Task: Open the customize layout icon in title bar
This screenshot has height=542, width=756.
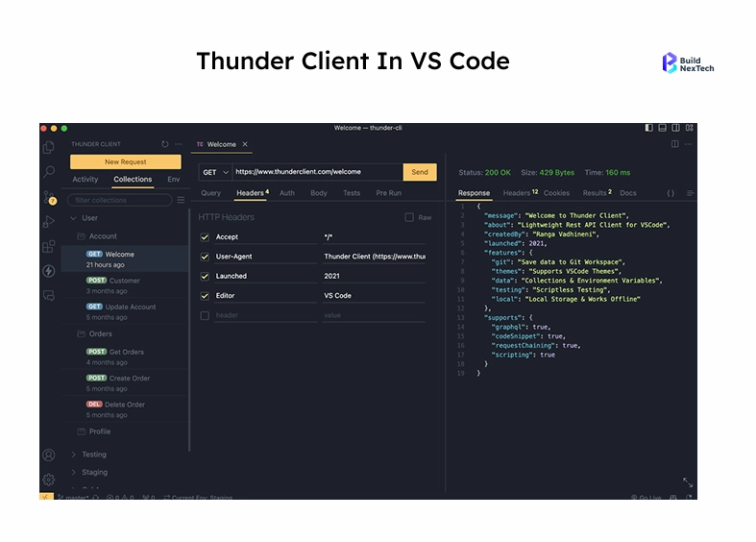Action: click(x=690, y=128)
